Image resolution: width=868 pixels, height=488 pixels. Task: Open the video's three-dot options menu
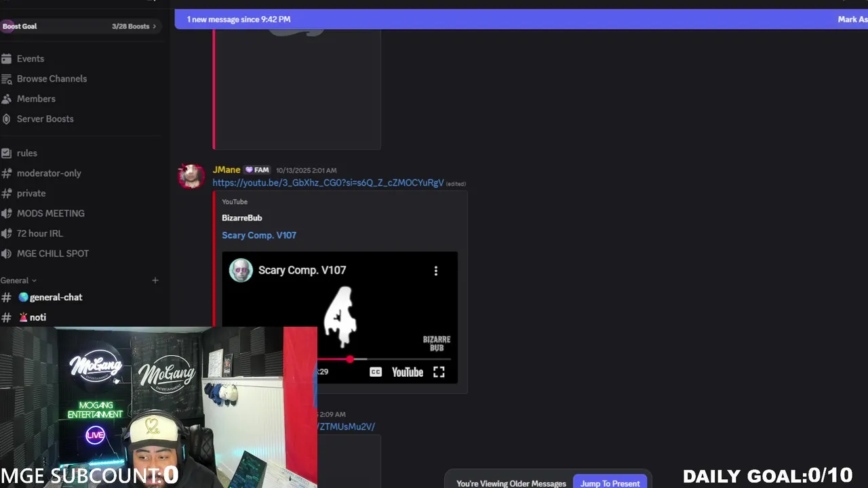(436, 270)
